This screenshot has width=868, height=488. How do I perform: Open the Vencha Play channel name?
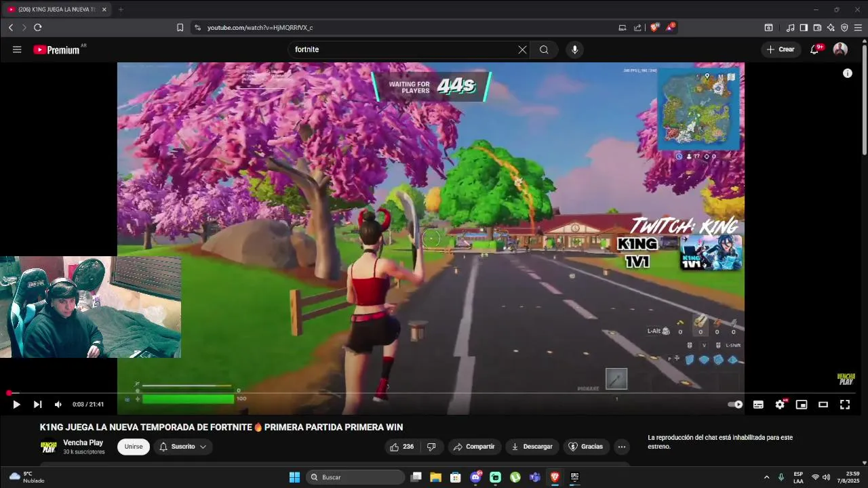coord(83,443)
